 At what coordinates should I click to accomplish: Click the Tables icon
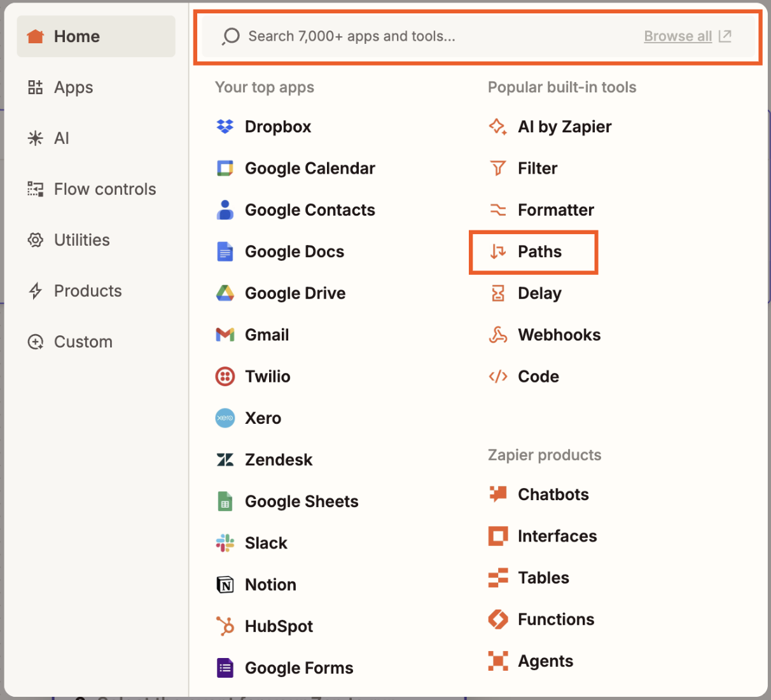pos(498,577)
